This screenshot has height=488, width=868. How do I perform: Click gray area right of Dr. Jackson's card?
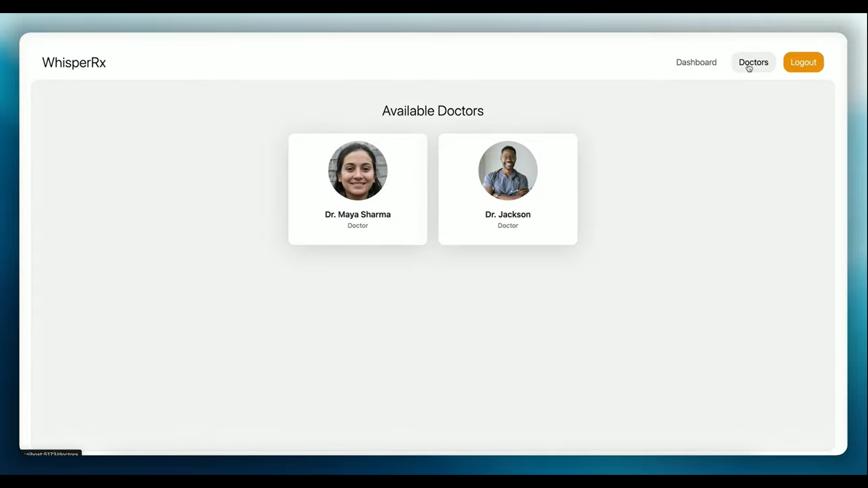click(x=705, y=190)
